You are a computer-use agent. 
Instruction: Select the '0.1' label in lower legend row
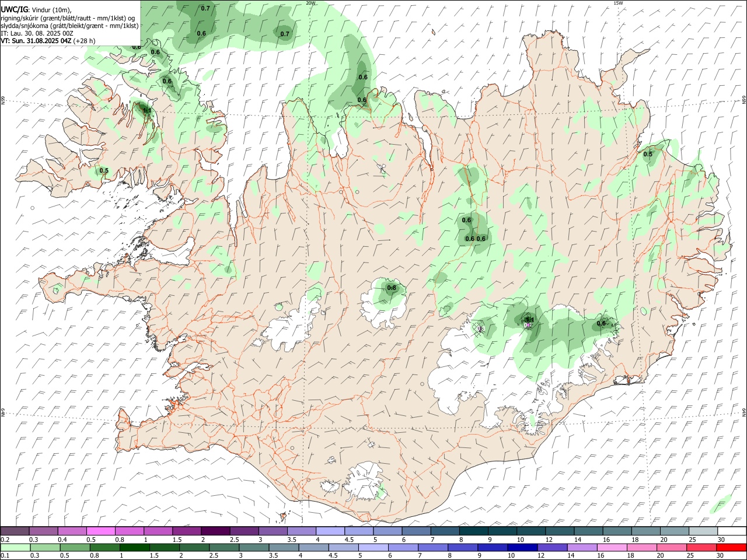point(5,556)
